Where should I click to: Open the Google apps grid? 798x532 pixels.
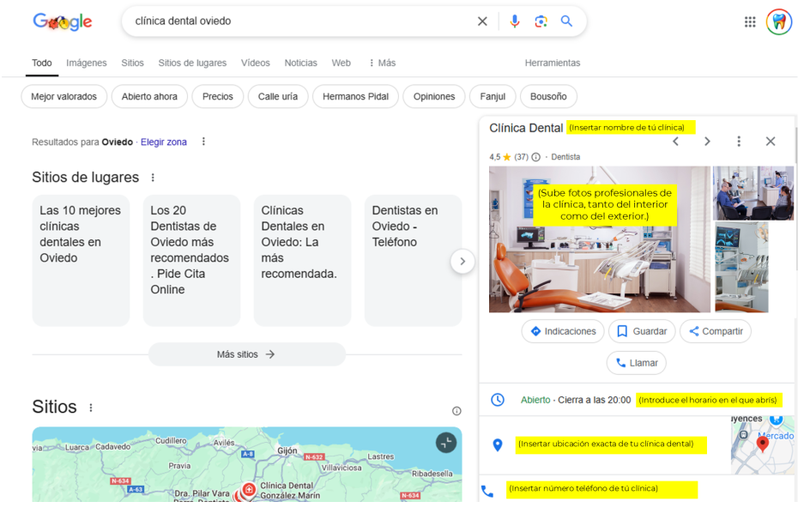(x=750, y=22)
